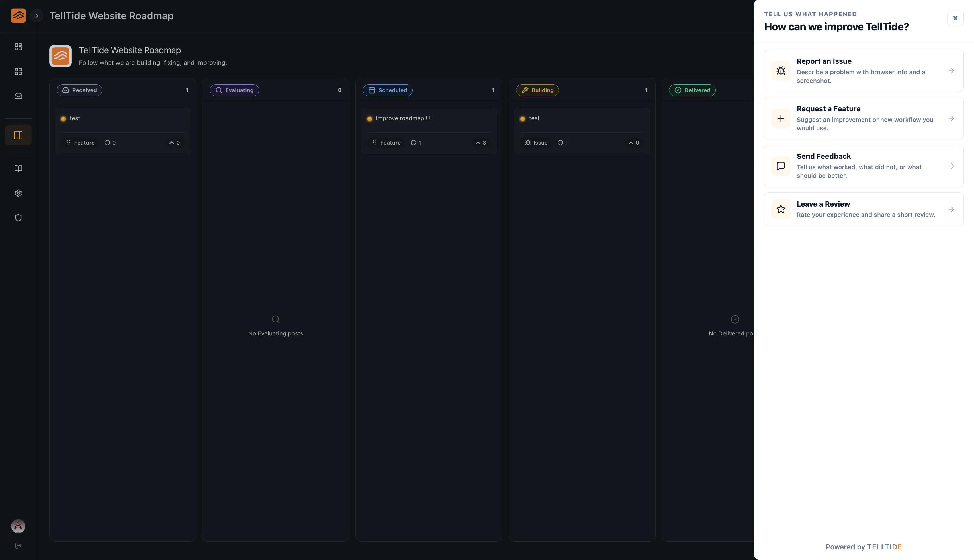Open the book docs icon in sidebar
Viewport: 974px width, 560px height.
[x=18, y=168]
